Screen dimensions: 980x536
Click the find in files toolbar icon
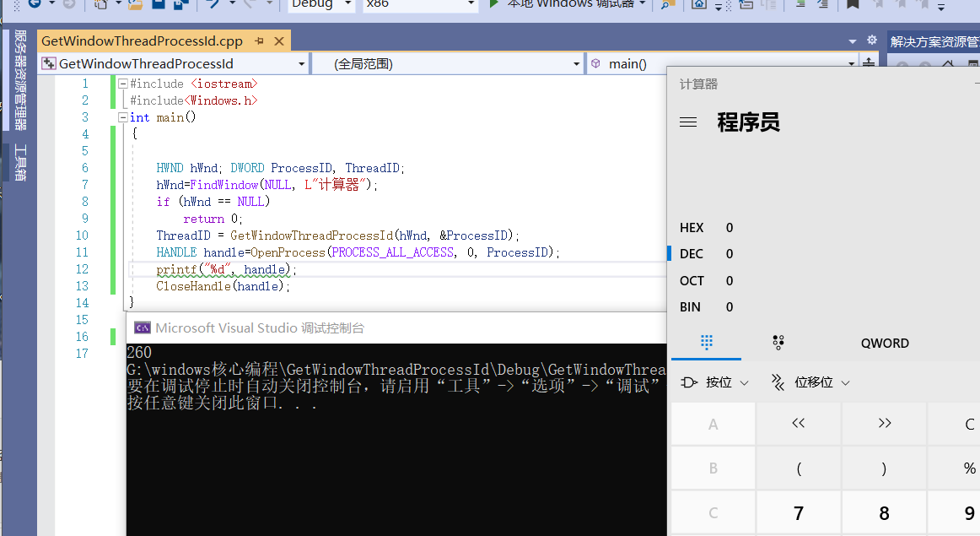pyautogui.click(x=667, y=4)
